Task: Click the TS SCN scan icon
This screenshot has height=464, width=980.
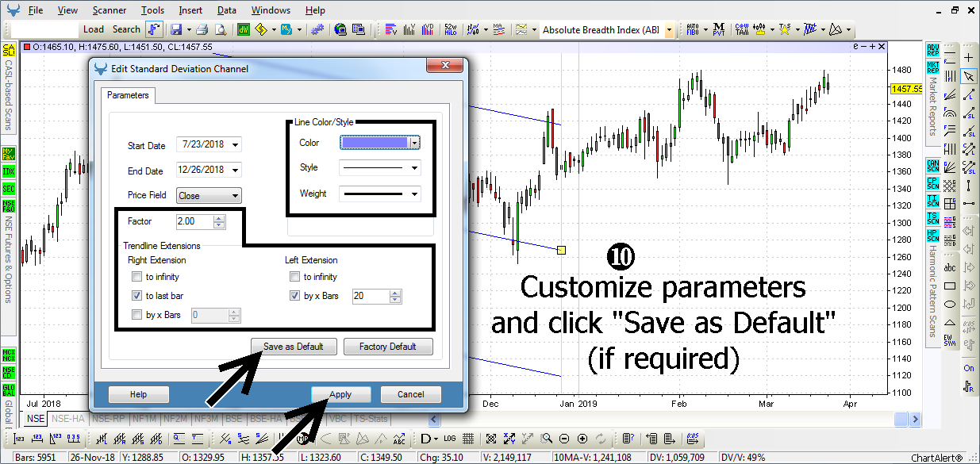Action: pyautogui.click(x=932, y=218)
